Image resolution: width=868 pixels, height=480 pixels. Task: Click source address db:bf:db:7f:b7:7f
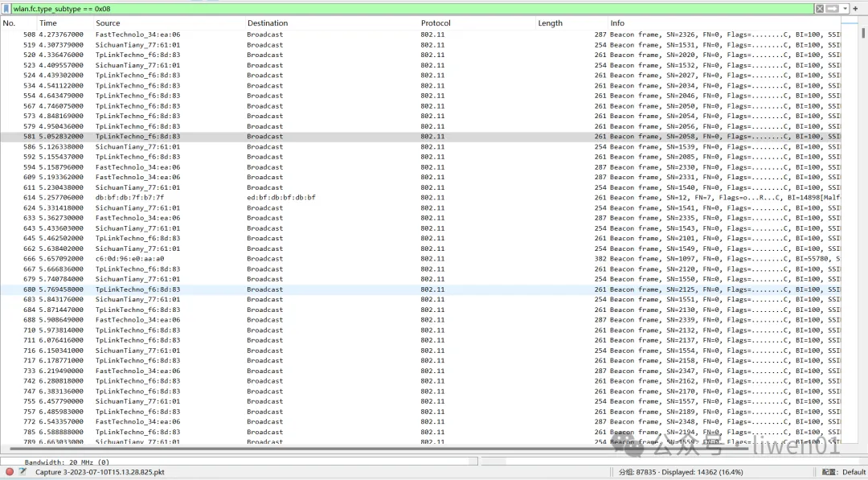130,198
